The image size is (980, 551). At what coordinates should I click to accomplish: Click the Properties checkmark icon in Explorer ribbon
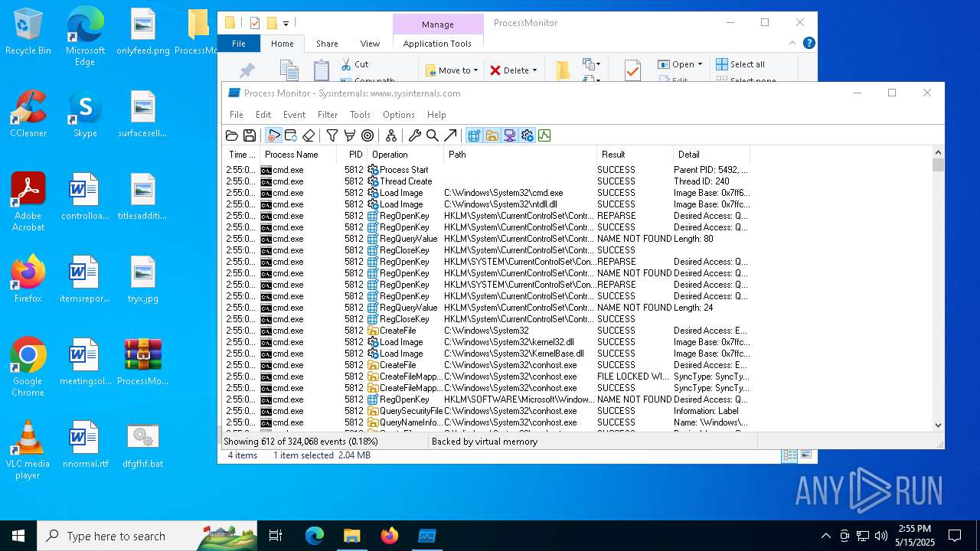pos(632,70)
